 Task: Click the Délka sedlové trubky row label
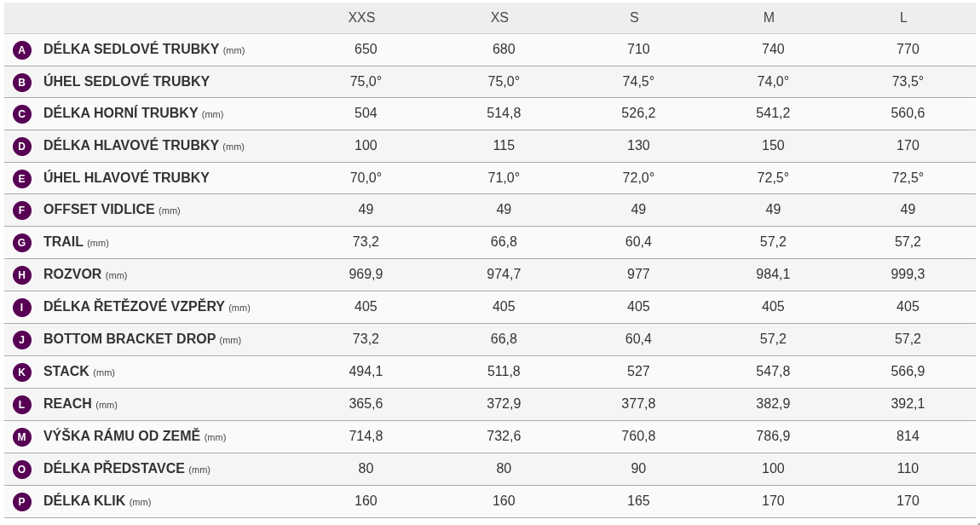click(131, 49)
